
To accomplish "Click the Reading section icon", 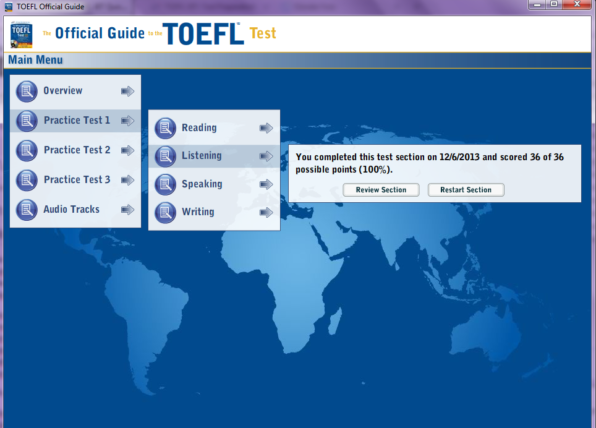I will point(165,128).
